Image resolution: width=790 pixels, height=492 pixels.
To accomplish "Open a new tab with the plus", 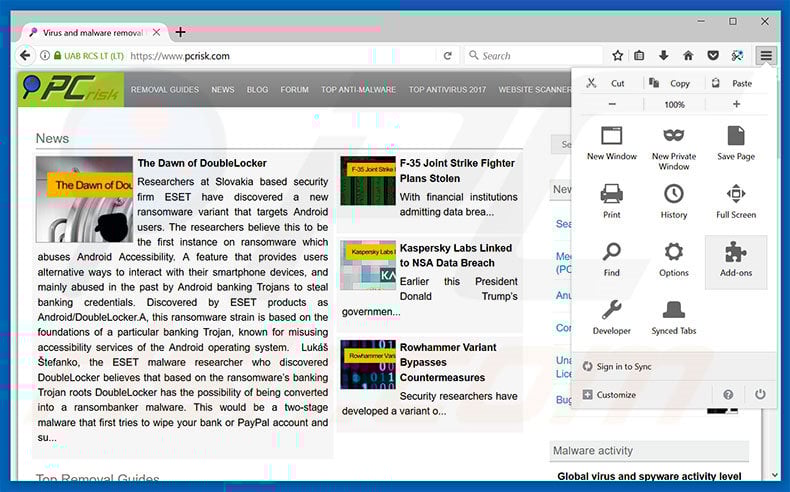I will pos(180,33).
